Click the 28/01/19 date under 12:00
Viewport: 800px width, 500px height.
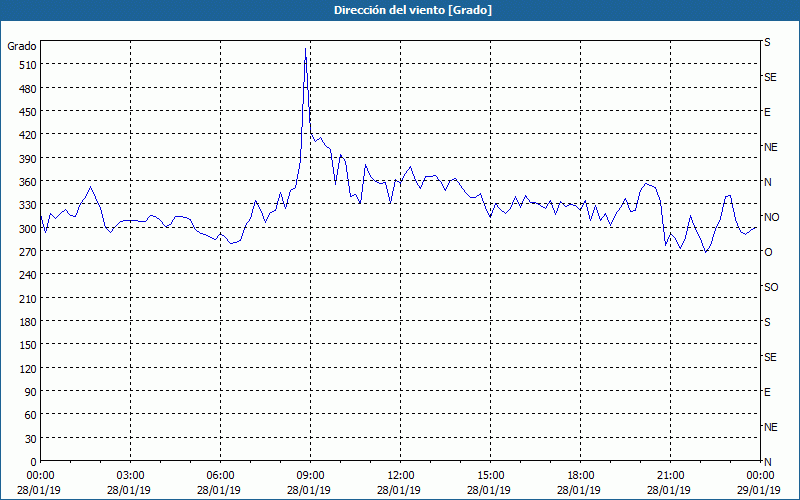(x=399, y=490)
